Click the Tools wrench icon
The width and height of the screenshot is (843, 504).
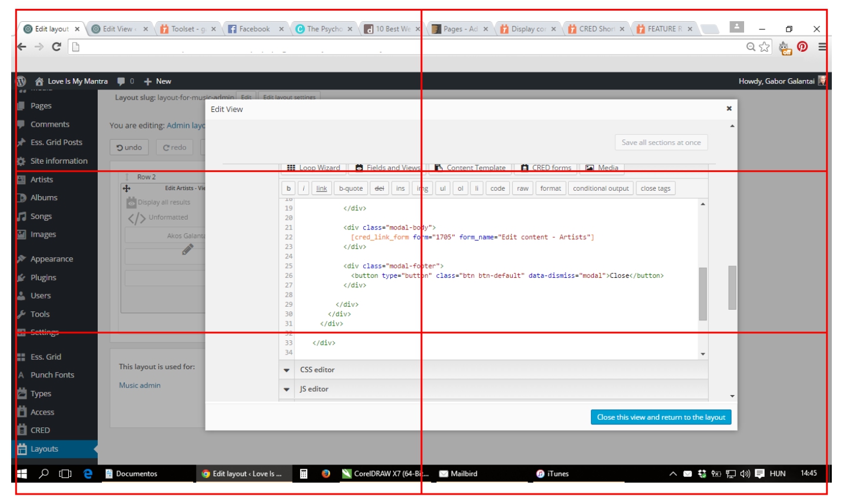click(x=21, y=314)
